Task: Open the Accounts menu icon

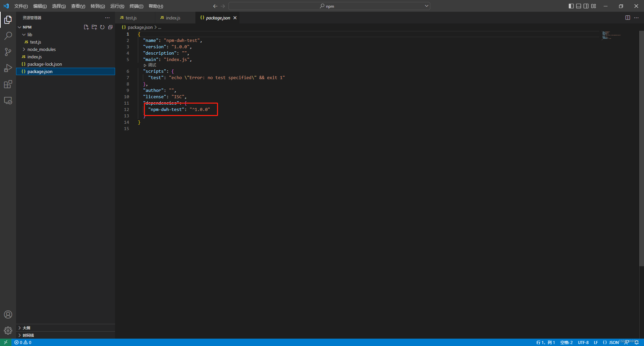Action: tap(8, 314)
